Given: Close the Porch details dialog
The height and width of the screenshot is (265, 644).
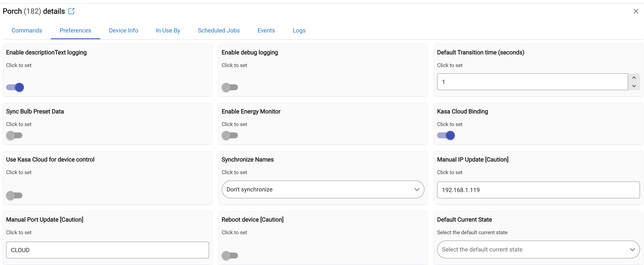Looking at the screenshot, I should (636, 11).
